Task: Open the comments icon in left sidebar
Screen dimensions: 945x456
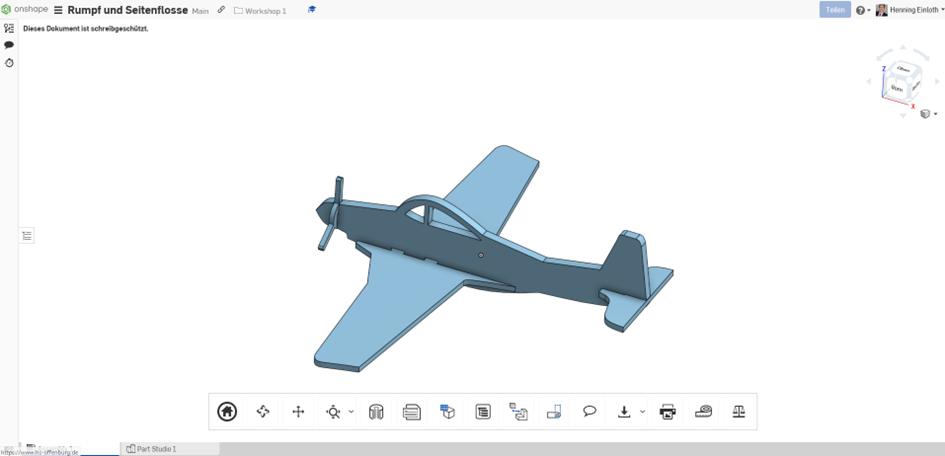Action: pyautogui.click(x=9, y=45)
